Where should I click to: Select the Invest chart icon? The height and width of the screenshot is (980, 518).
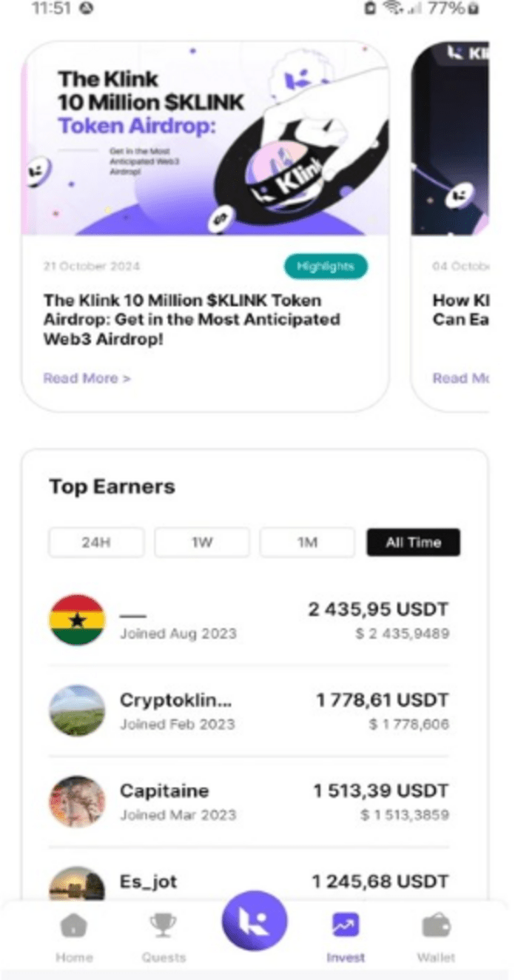[346, 925]
